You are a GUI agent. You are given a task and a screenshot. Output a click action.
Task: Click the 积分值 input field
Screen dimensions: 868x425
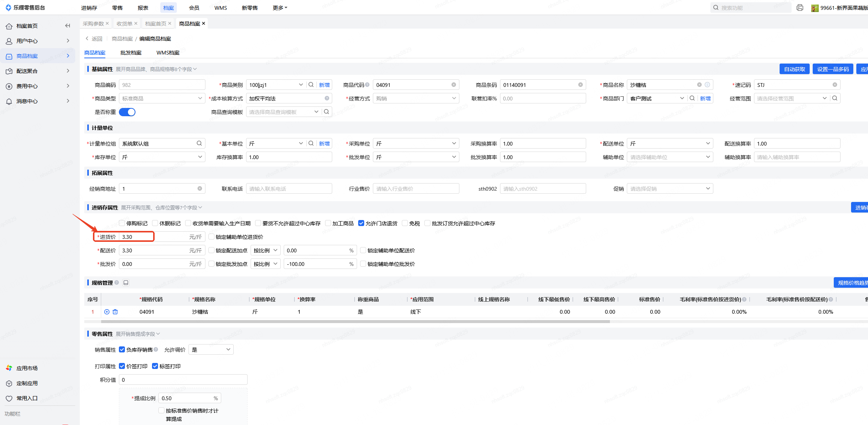click(x=183, y=380)
